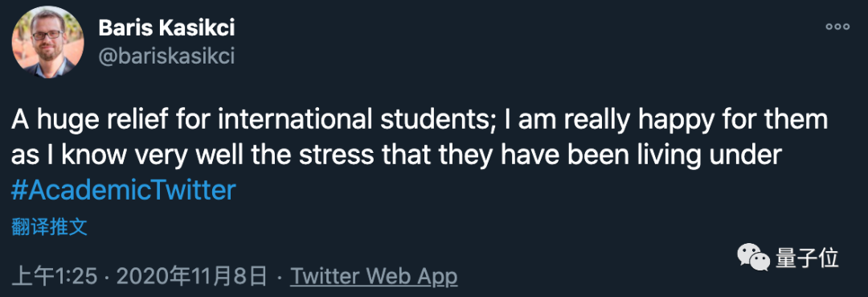This screenshot has width=868, height=297.
Task: Open the display name Baris Kasikci
Action: pos(166,29)
